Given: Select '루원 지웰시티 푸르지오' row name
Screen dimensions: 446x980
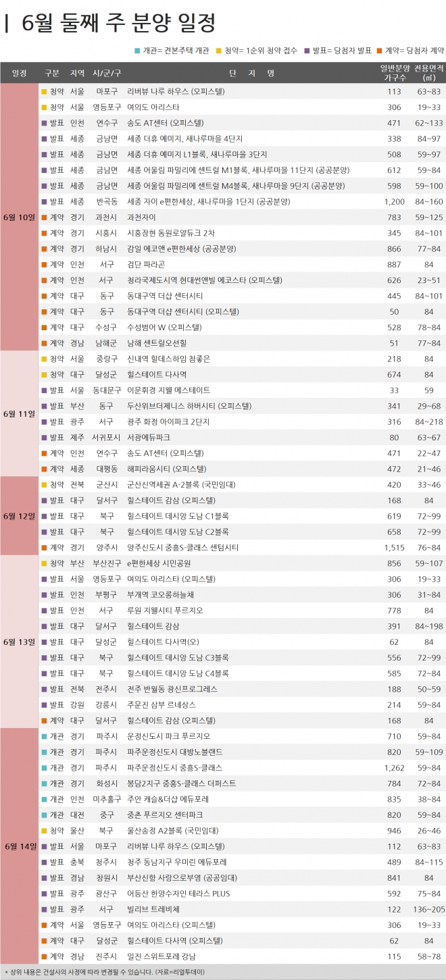Looking at the screenshot, I should 164,610.
